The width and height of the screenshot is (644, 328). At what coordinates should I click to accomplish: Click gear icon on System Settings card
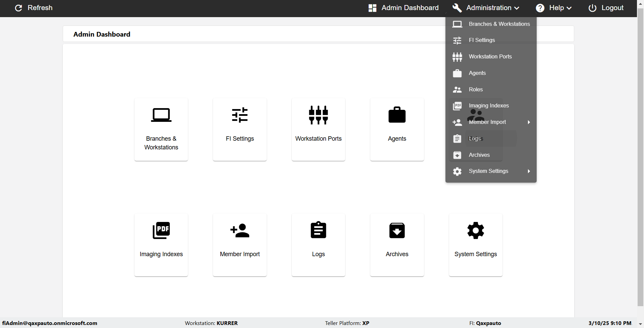tap(476, 230)
